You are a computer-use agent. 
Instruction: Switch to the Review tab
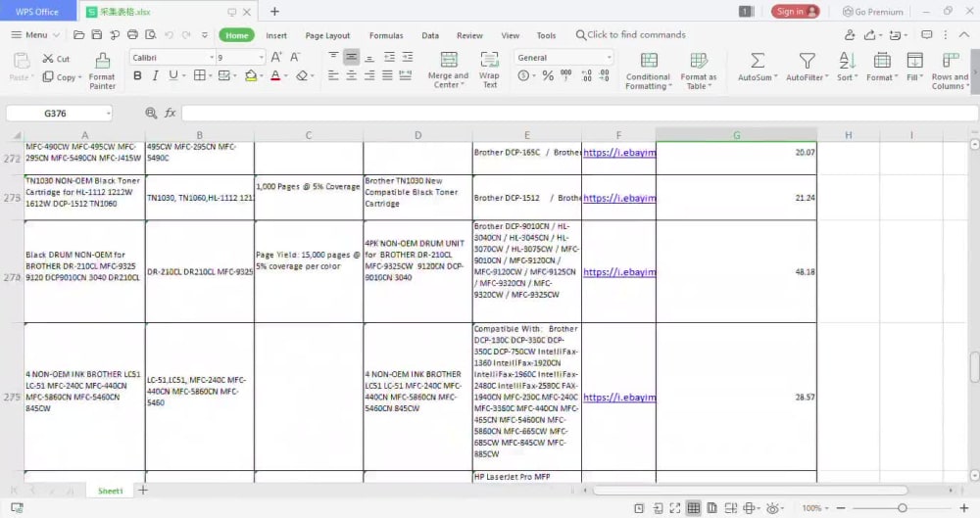click(x=469, y=35)
